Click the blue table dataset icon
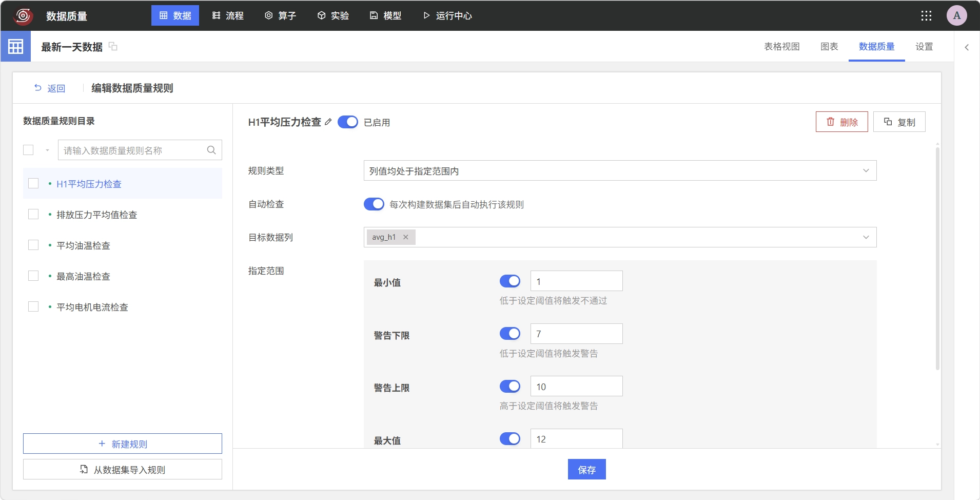 (15, 46)
